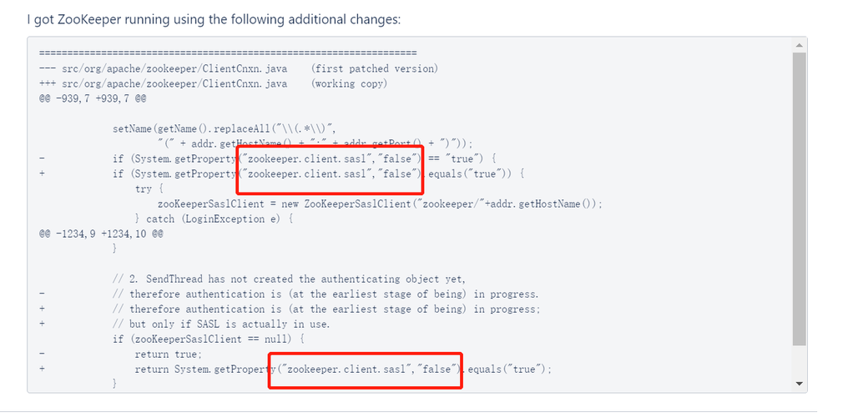Image resolution: width=868 pixels, height=417 pixels.
Task: Click the new ZooKeeperSaslClient assignment line
Action: [380, 203]
